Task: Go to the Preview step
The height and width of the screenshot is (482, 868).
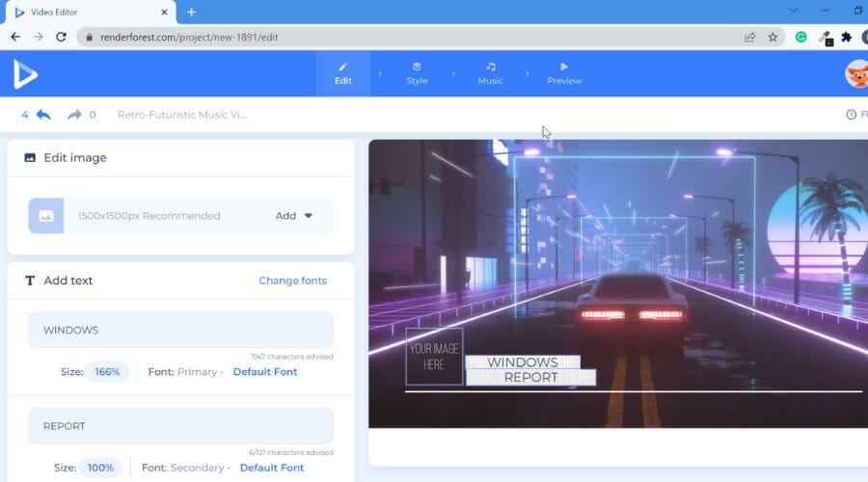Action: point(564,73)
